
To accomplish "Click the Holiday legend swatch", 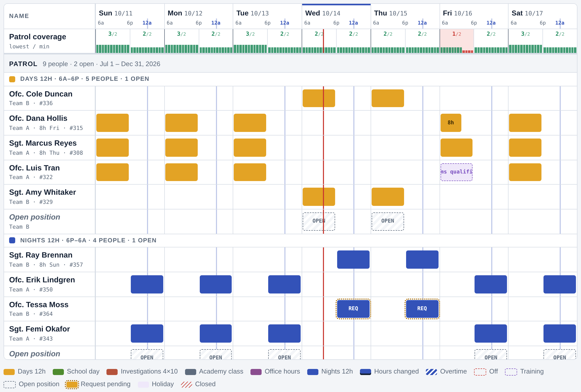I will tap(143, 384).
